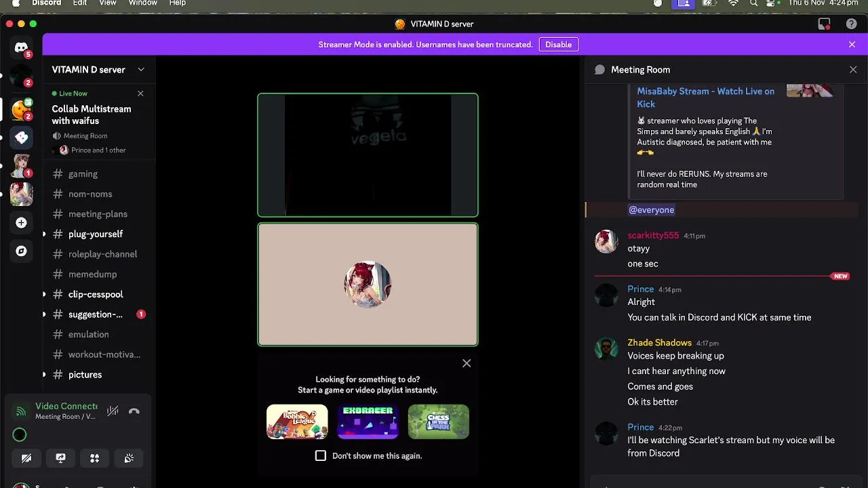Screen dimensions: 868x488
Task: Open the Window menu
Action: point(143,3)
